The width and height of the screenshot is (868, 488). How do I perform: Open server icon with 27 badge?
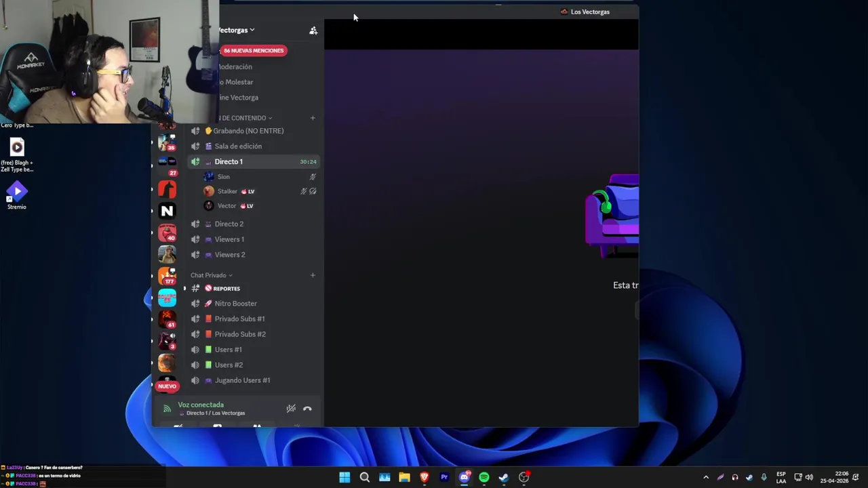click(167, 165)
